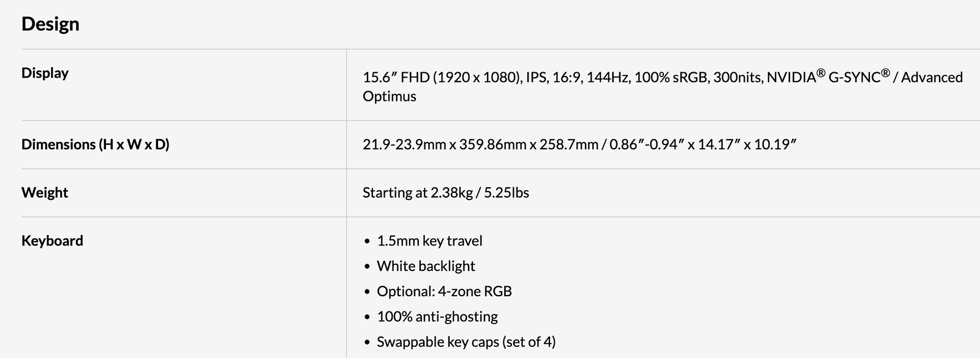Click the 144Hz refresh rate text
The height and width of the screenshot is (358, 980).
[608, 78]
